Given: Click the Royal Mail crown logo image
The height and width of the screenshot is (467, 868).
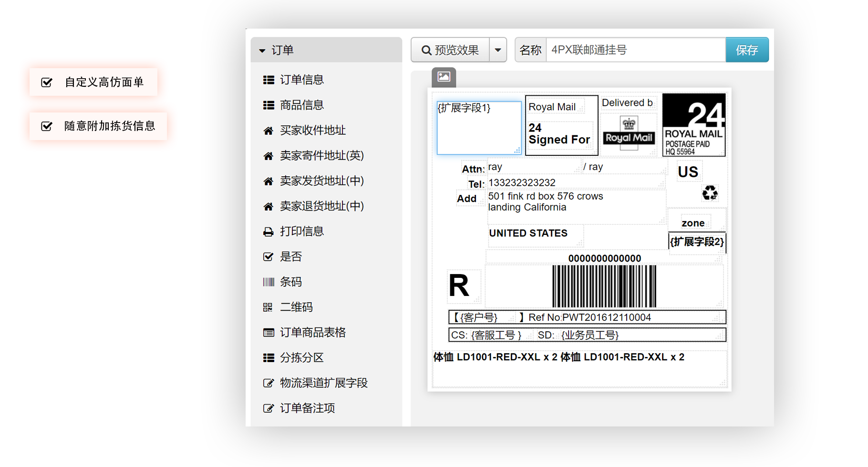Looking at the screenshot, I should pyautogui.click(x=629, y=133).
